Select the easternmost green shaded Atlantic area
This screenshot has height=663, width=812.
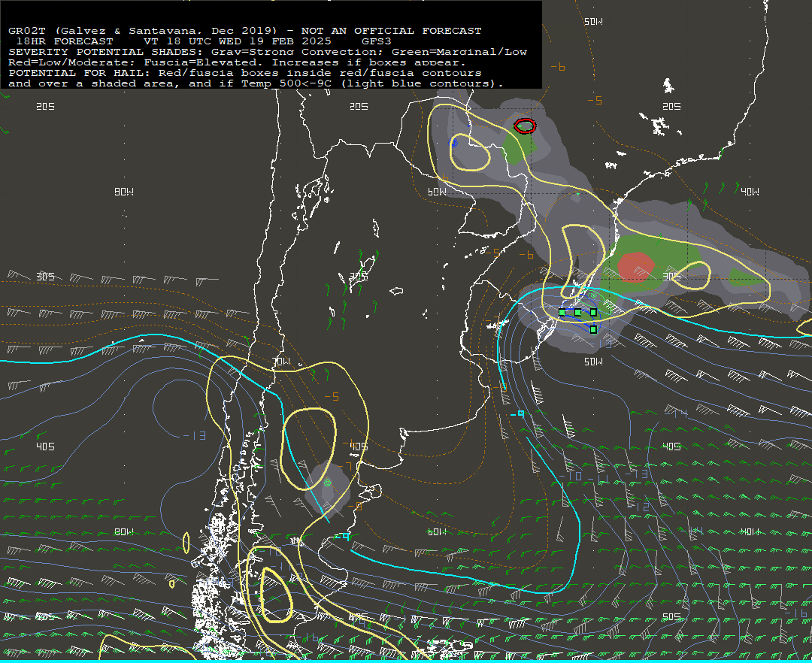point(747,278)
